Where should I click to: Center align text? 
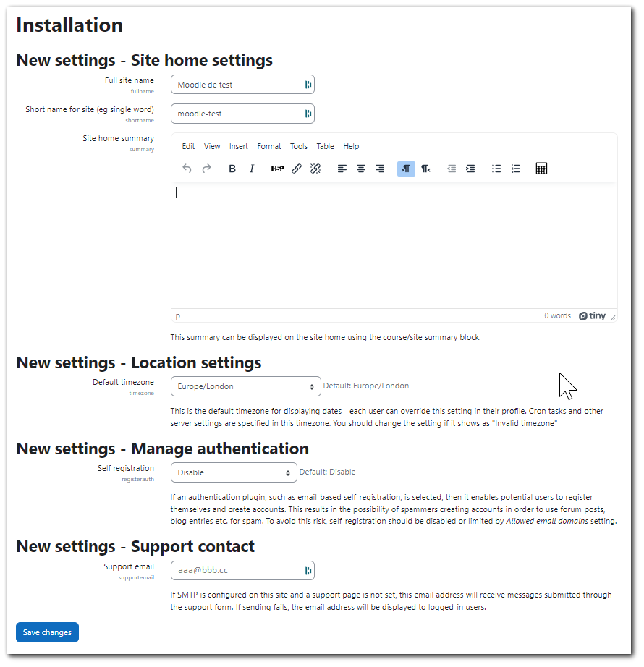click(360, 169)
